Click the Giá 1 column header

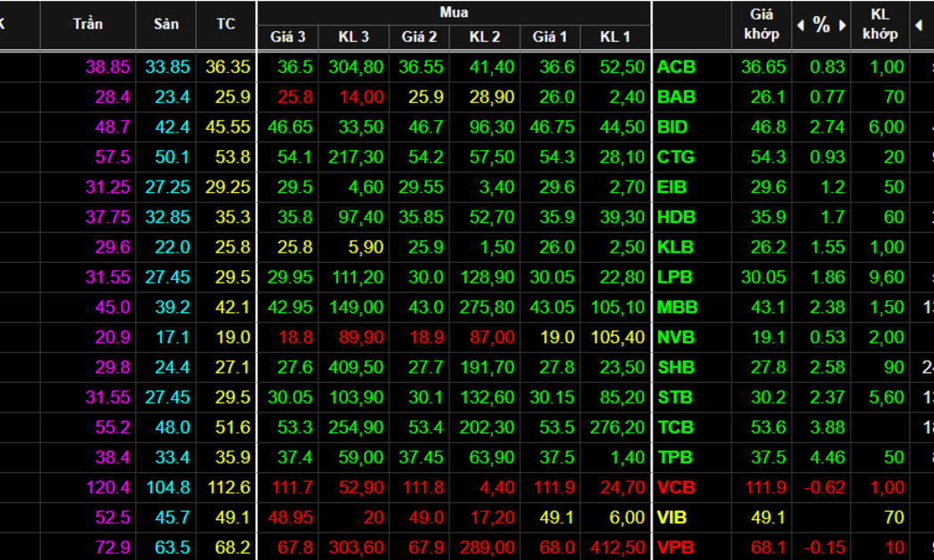pos(550,37)
